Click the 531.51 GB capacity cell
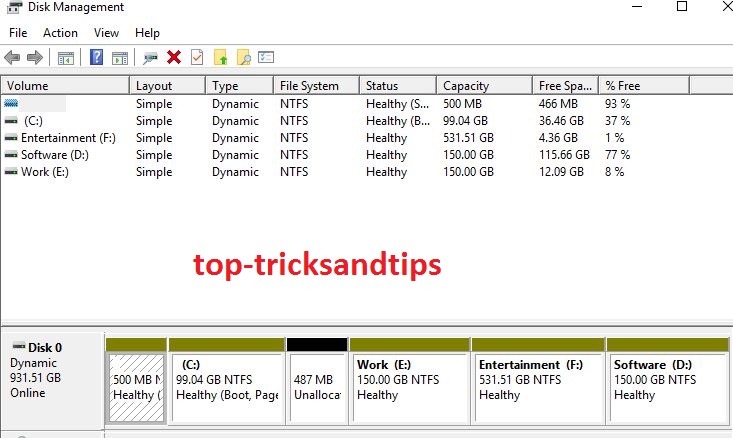Viewport: 733px width, 438px height. point(468,138)
